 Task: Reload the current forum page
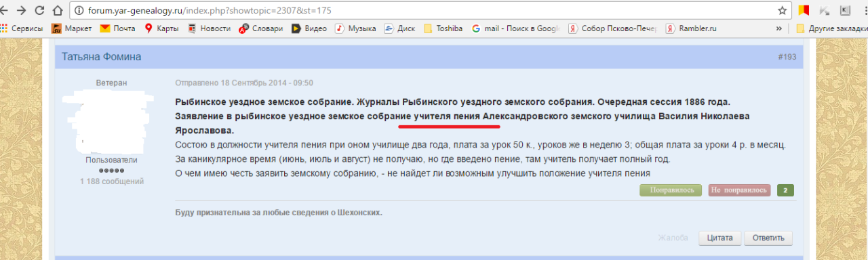pos(39,11)
